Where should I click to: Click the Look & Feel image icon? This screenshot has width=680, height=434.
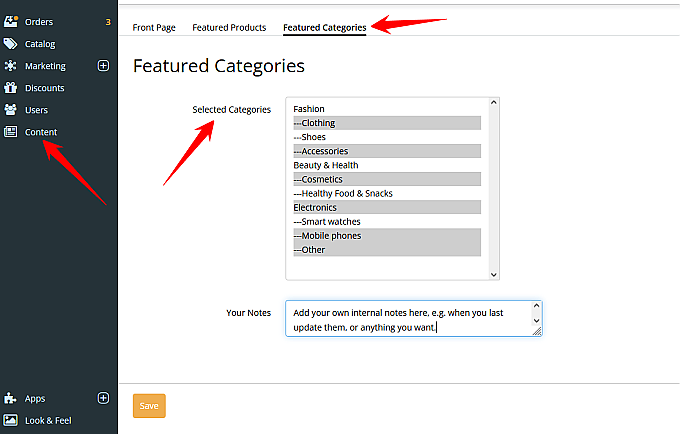point(10,420)
